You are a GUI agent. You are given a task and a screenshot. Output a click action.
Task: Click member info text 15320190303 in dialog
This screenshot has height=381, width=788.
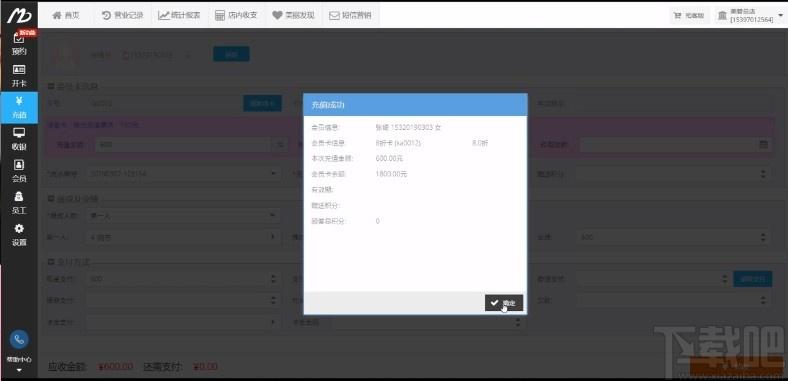(x=408, y=128)
